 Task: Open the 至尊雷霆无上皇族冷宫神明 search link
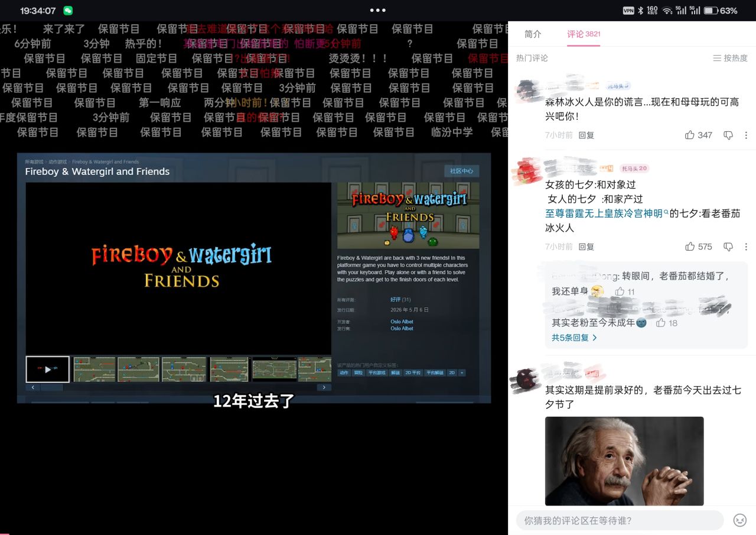coord(607,213)
